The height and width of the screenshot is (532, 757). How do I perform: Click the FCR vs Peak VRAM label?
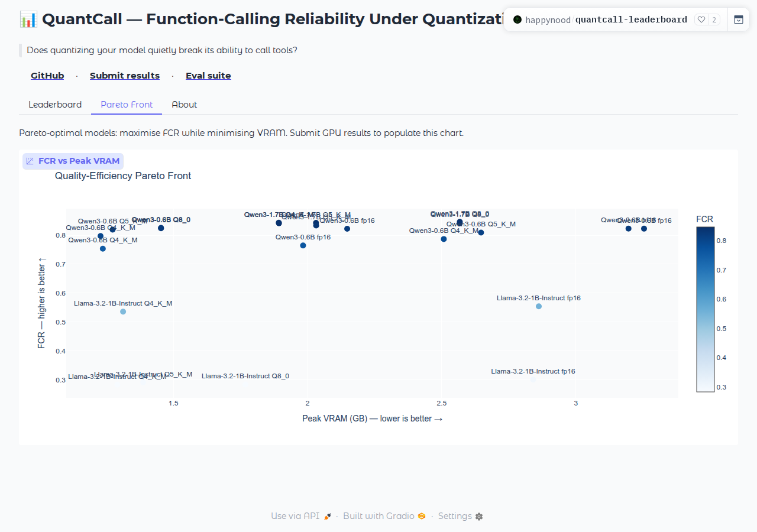click(73, 161)
